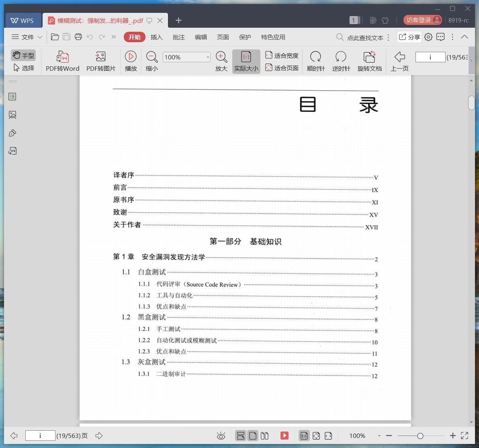
Task: Convert PDF to Word
Action: point(63,61)
